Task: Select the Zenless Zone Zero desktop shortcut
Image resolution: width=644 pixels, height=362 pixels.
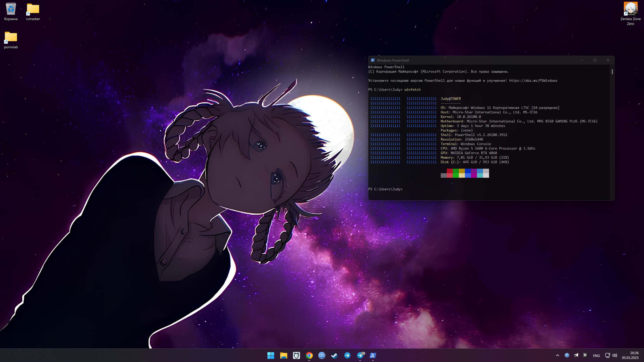Action: (x=630, y=14)
